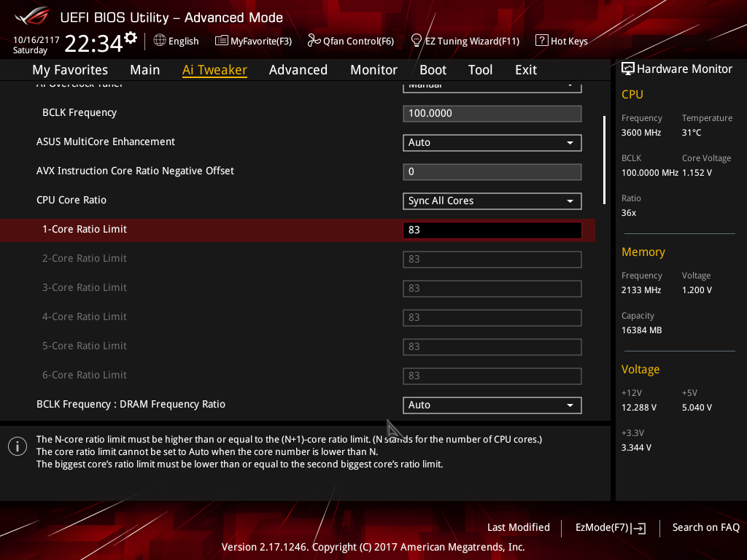Switch to the Advanced tab
The image size is (747, 560).
pos(298,70)
